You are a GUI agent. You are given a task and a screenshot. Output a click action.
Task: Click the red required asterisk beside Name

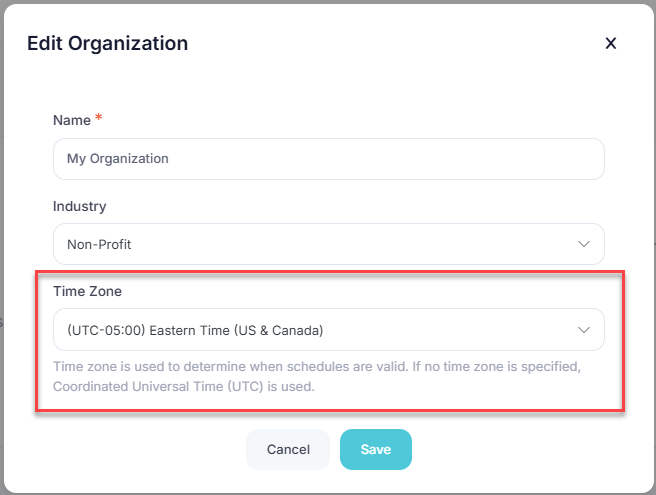[x=99, y=119]
